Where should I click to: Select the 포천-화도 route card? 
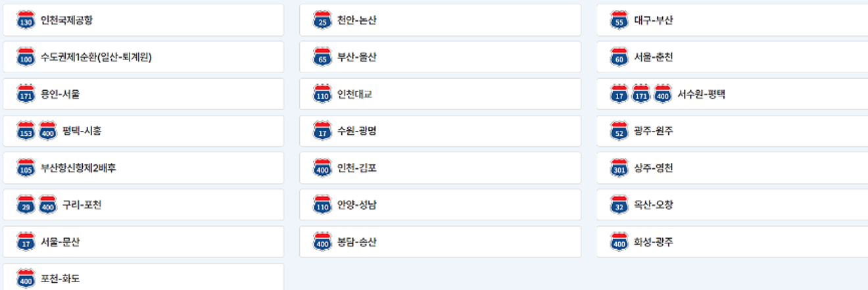143,277
